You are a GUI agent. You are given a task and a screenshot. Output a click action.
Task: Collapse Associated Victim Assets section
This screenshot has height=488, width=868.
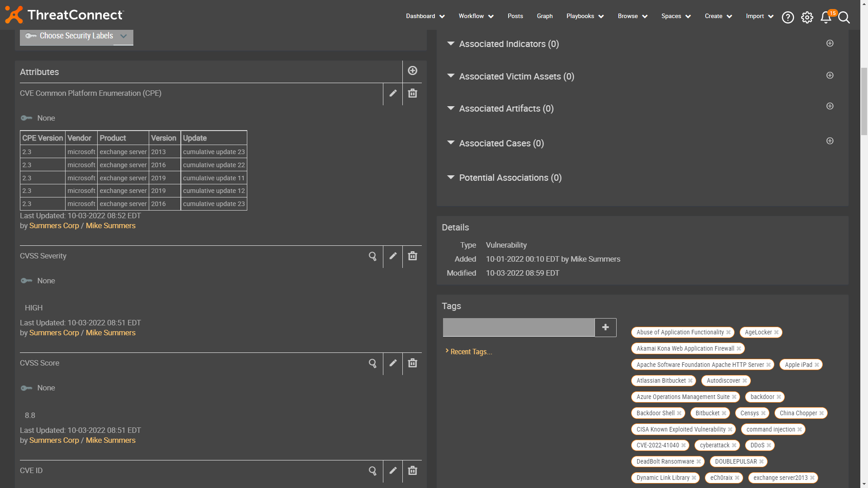pyautogui.click(x=451, y=76)
